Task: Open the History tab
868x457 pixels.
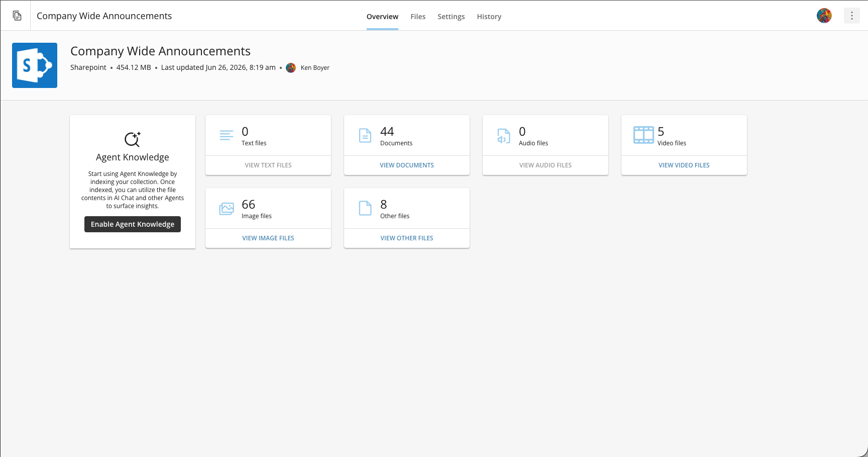Action: click(x=489, y=17)
